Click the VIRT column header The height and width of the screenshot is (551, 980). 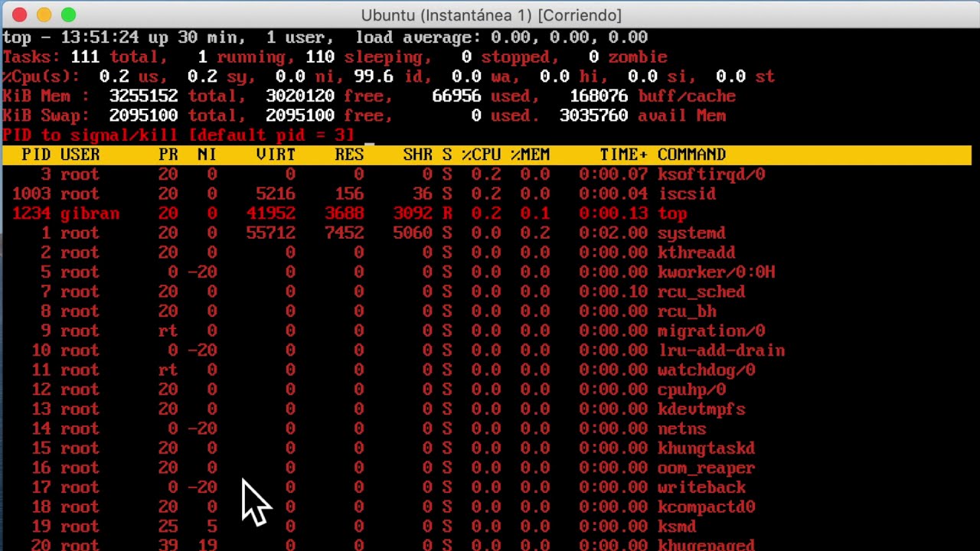tap(276, 155)
